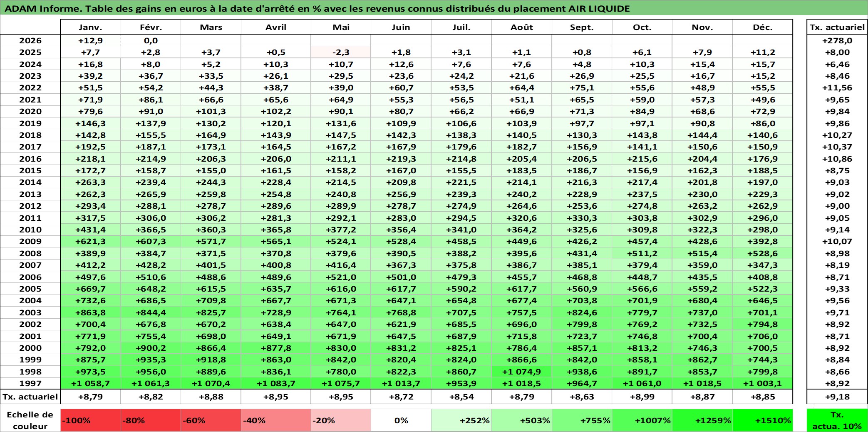868x432 pixels.
Task: Click the 'Tx. actuariel' right column header
Action: tap(837, 27)
